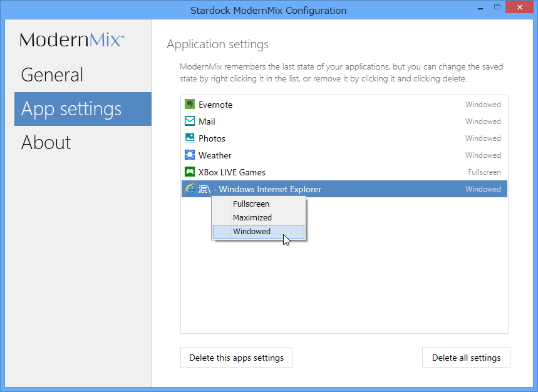Open the General tab
Image resolution: width=538 pixels, height=392 pixels.
pos(83,75)
